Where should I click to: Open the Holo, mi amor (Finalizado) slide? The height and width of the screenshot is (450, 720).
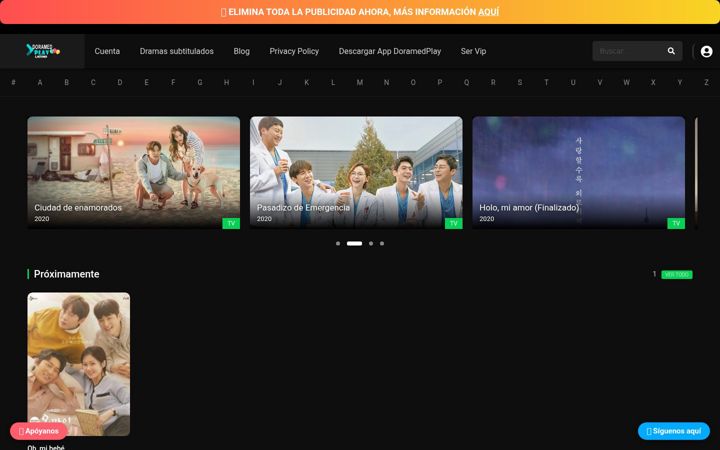coord(579,172)
